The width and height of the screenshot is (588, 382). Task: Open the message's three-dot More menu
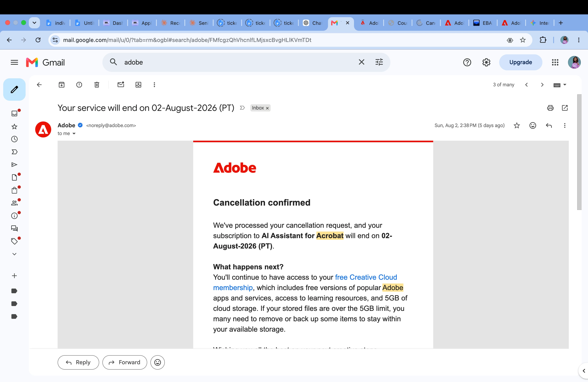pos(565,126)
